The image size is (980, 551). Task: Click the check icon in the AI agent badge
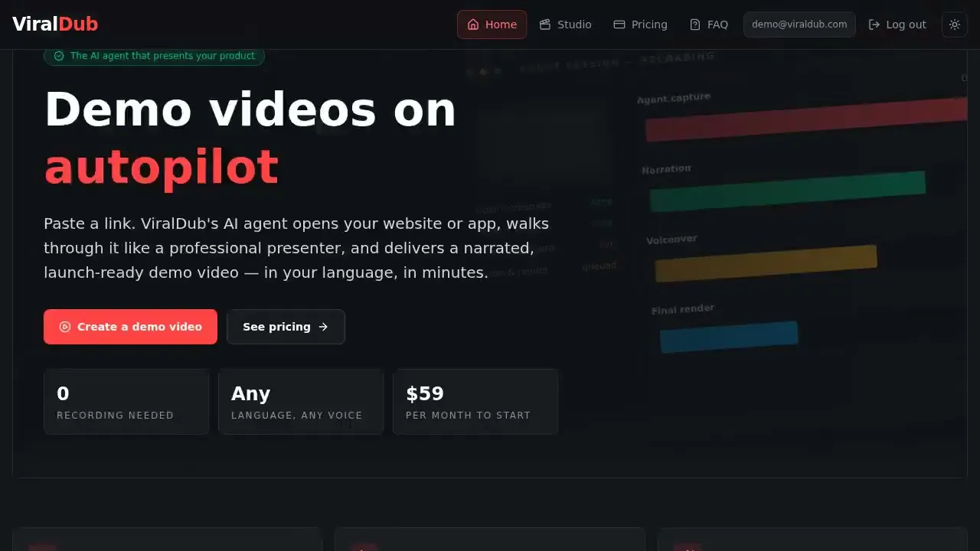(59, 56)
